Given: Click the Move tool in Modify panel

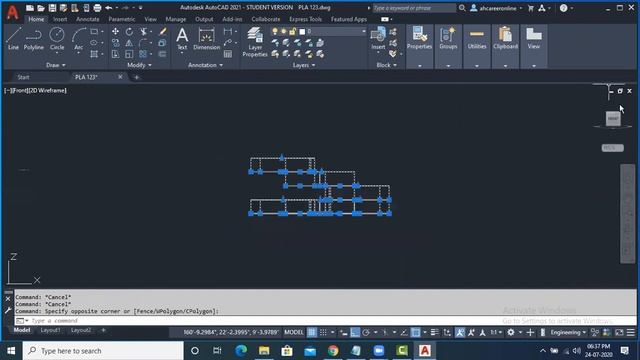Looking at the screenshot, I should coord(116,31).
